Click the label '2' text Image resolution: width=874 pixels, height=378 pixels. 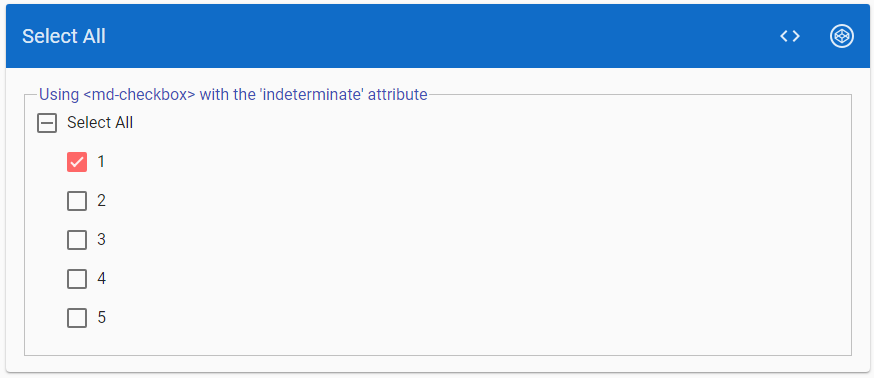pos(101,200)
